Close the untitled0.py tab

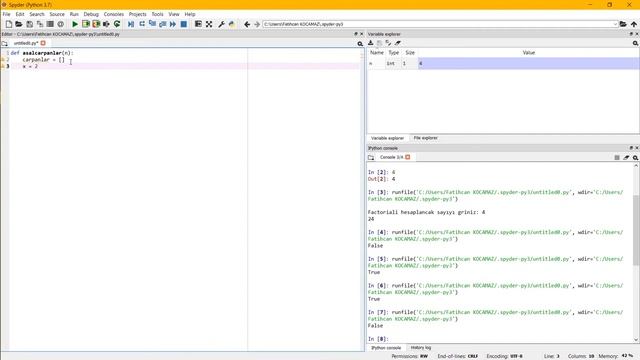43,43
